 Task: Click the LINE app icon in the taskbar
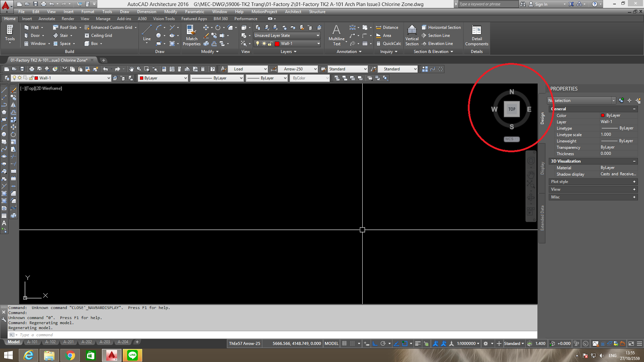click(x=133, y=355)
